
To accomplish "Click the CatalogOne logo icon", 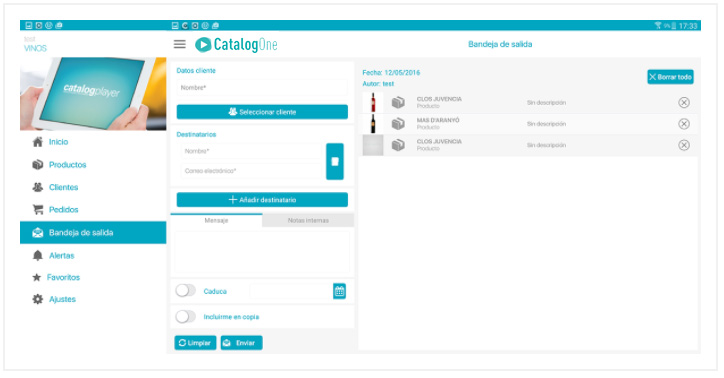I will [203, 44].
